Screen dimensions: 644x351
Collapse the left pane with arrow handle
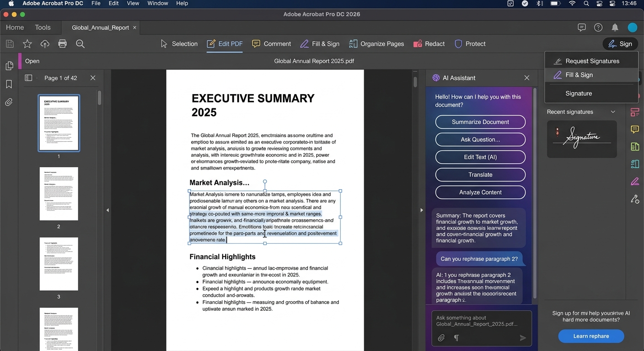pyautogui.click(x=107, y=210)
